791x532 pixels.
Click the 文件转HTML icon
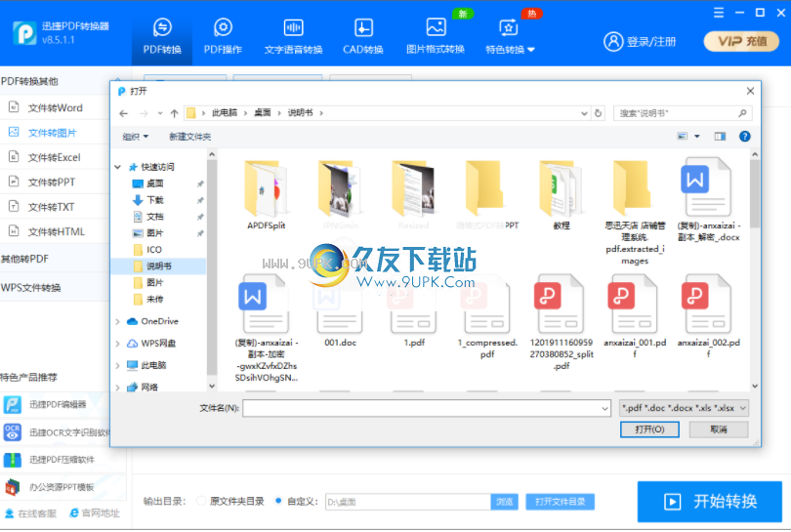14,231
